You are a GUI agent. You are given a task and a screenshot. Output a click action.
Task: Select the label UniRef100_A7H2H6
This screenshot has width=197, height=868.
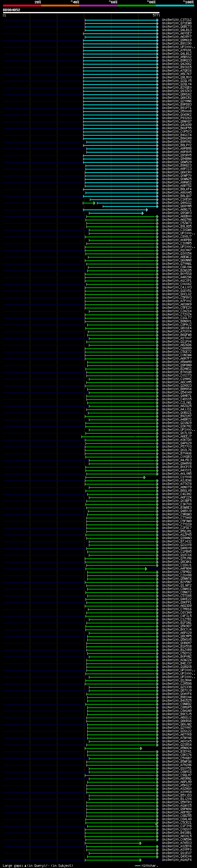[x=176, y=765]
